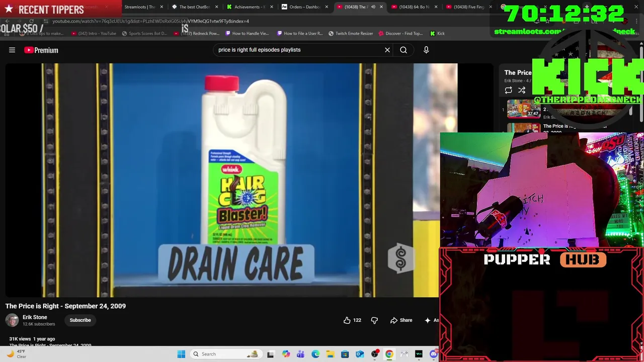Click the Windows taskbar Search box
Image resolution: width=644 pixels, height=362 pixels.
[226, 354]
